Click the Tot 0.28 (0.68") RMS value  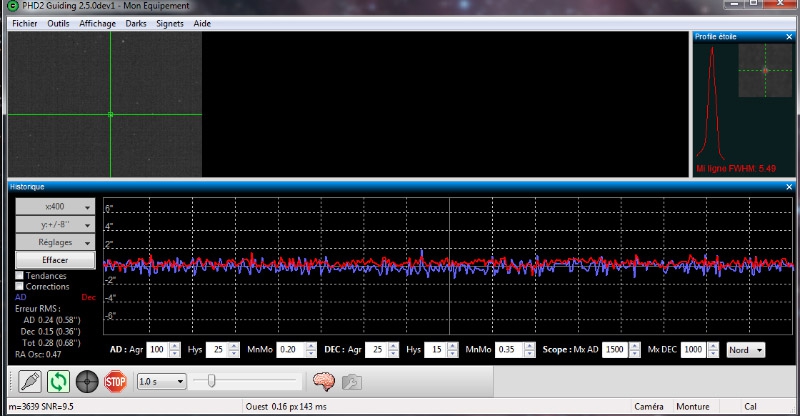(51, 342)
